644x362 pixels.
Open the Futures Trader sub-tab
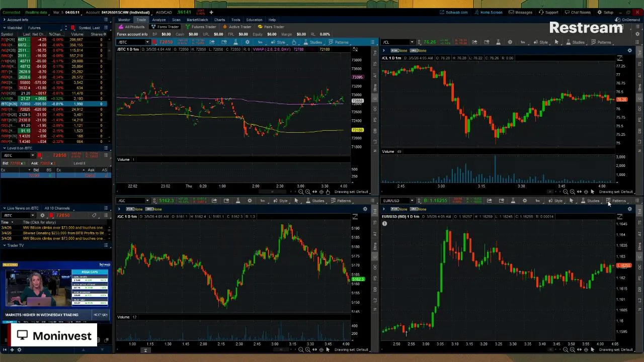(201, 27)
